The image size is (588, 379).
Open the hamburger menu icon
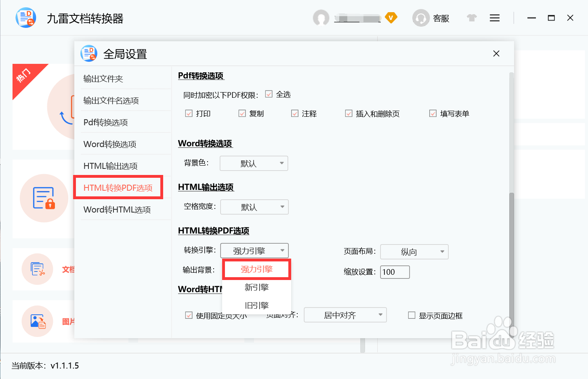(494, 18)
